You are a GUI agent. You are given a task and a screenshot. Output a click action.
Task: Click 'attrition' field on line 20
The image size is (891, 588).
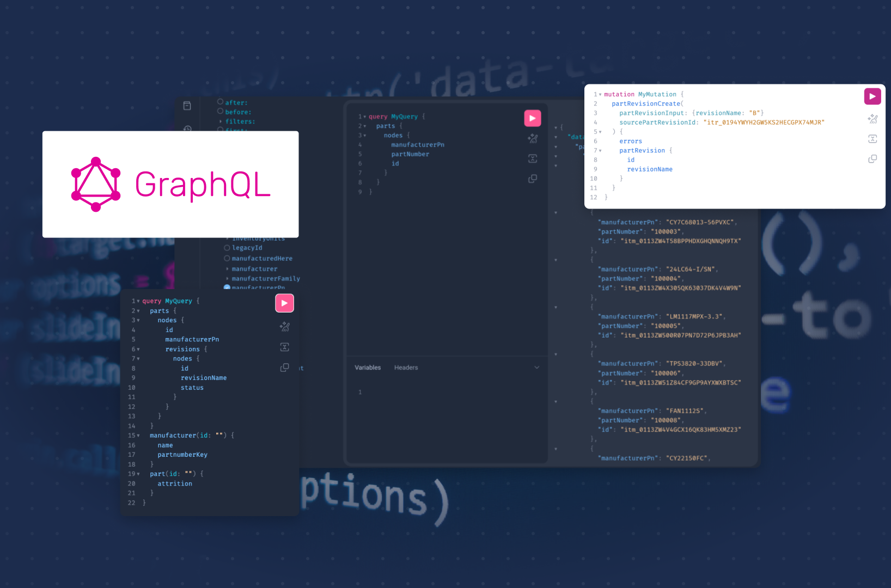175,483
